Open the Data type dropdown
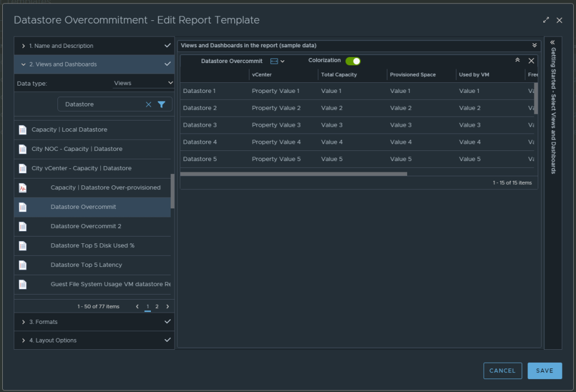 [143, 83]
